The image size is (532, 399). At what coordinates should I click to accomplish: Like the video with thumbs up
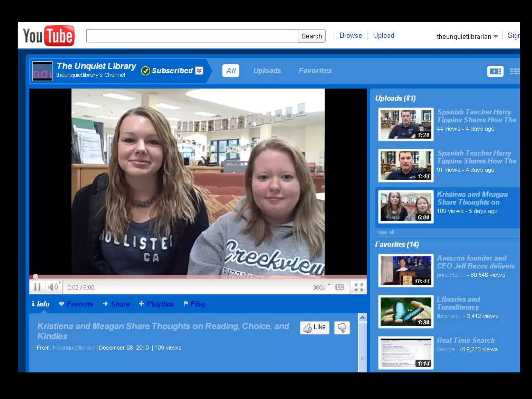(x=314, y=328)
